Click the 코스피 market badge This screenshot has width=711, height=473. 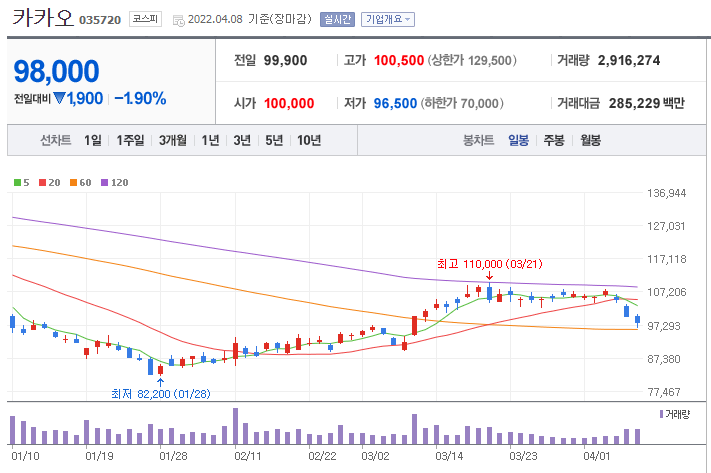pyautogui.click(x=146, y=19)
